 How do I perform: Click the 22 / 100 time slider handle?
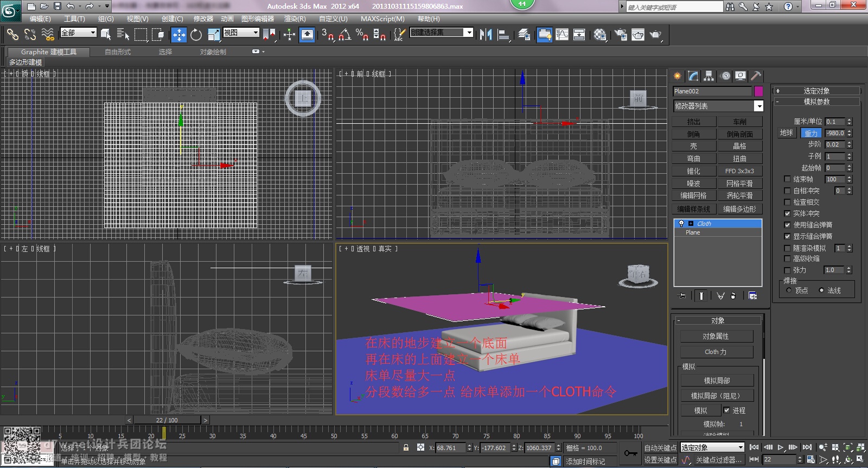(167, 420)
